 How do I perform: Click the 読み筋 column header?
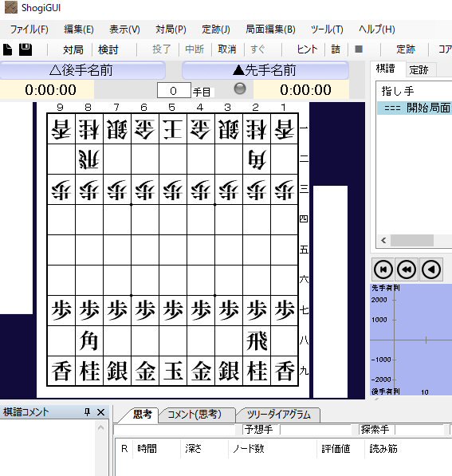point(383,449)
